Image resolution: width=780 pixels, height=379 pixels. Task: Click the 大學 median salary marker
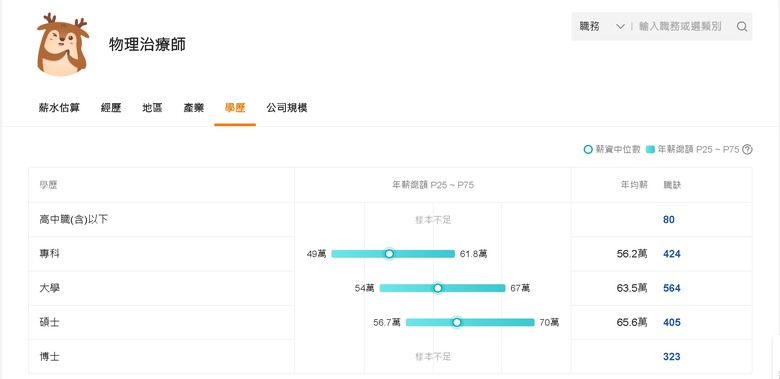[x=438, y=288]
